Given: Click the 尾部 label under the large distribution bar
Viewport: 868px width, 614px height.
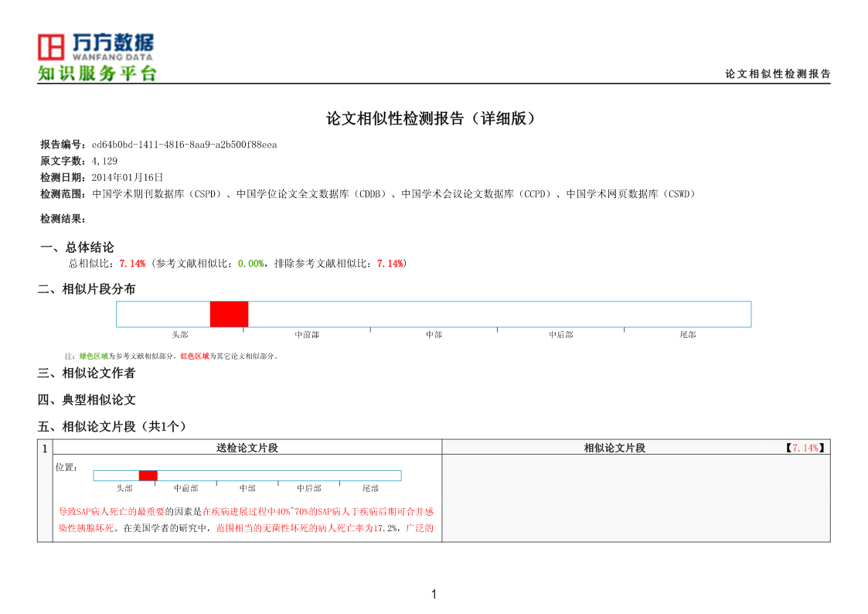Looking at the screenshot, I should 688,335.
